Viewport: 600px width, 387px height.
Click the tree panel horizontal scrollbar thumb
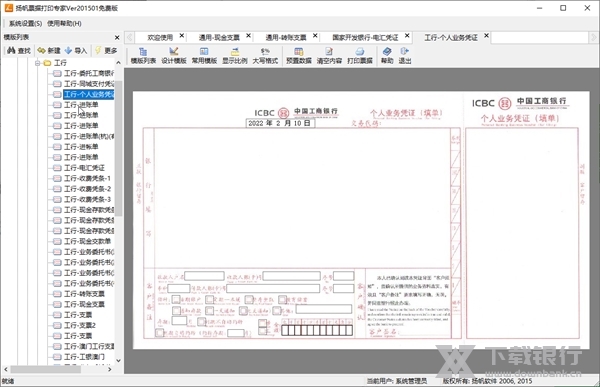(46, 369)
